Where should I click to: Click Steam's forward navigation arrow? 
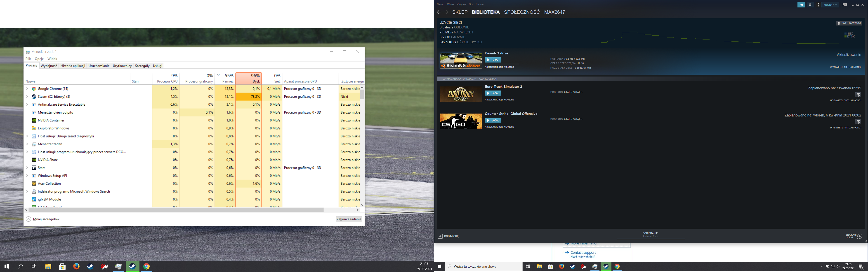[446, 12]
